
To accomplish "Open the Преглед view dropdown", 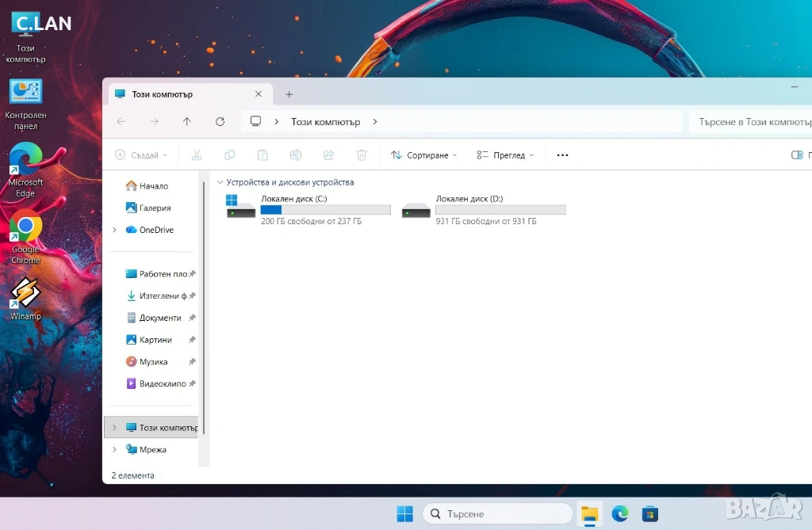I will [x=506, y=155].
